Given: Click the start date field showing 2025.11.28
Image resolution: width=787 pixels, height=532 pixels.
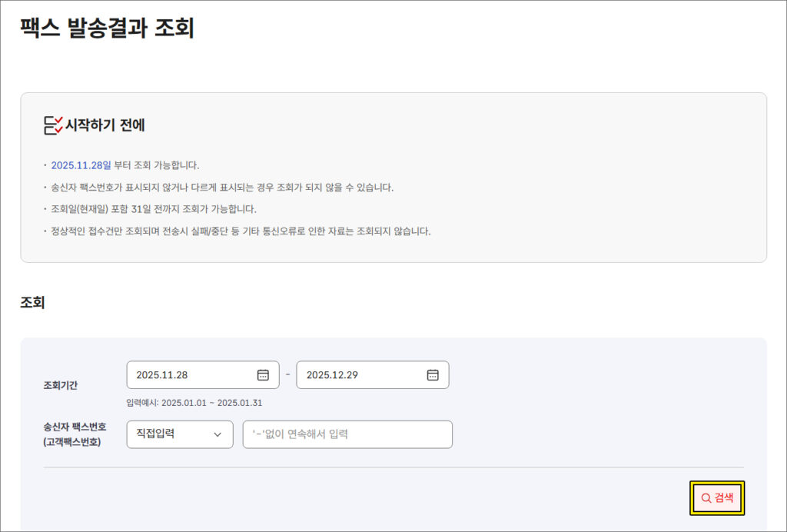Looking at the screenshot, I should tap(188, 375).
